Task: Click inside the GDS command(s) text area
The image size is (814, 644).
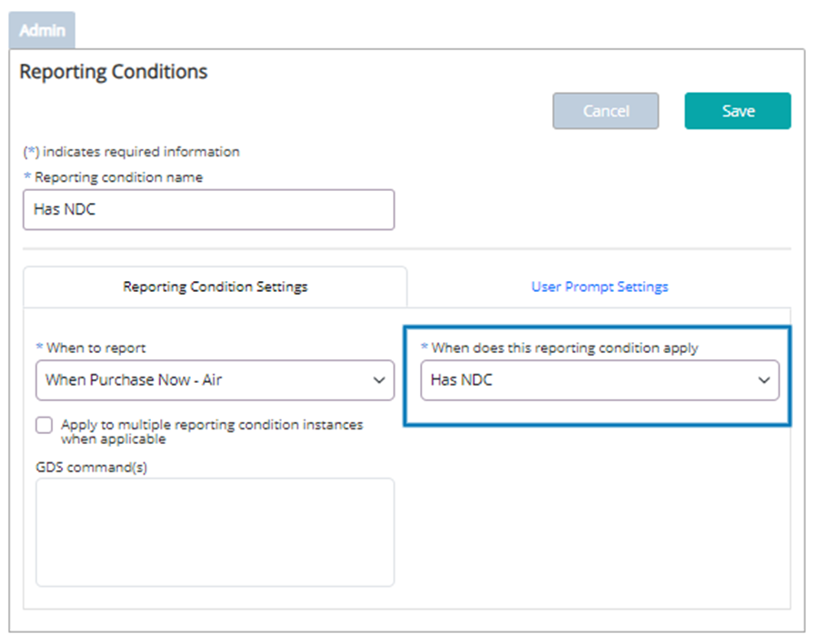Action: [x=215, y=532]
